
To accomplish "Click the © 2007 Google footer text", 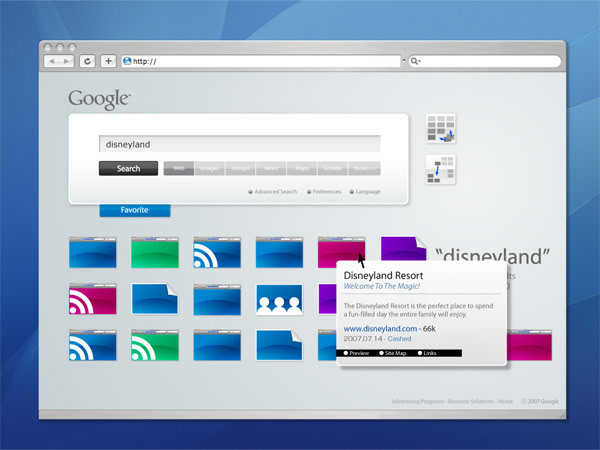I will (x=540, y=401).
